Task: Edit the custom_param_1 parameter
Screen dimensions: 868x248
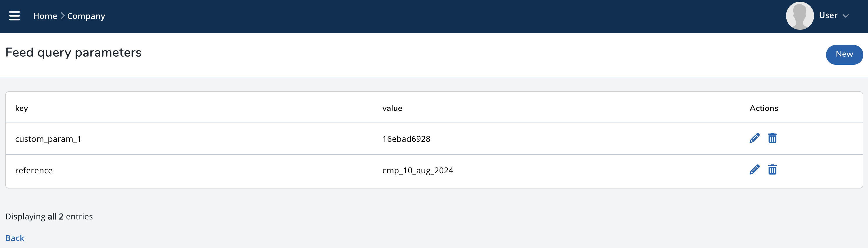Action: 754,138
